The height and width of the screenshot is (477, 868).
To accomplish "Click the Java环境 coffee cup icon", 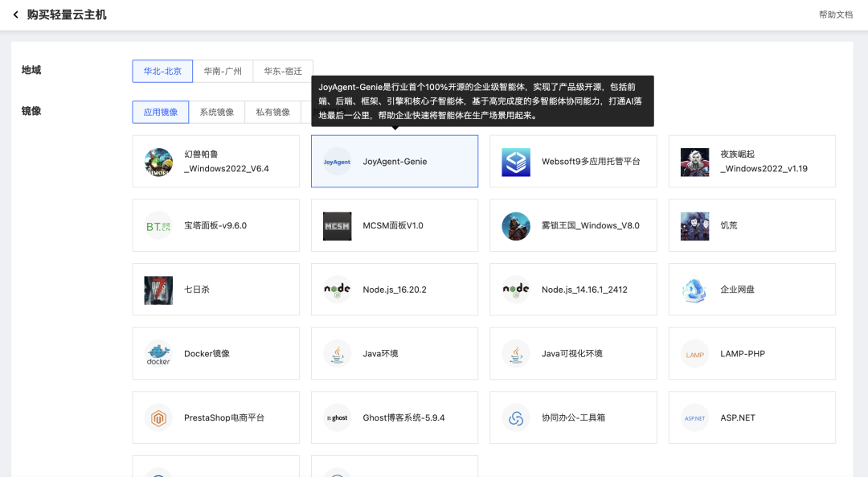I will 337,354.
